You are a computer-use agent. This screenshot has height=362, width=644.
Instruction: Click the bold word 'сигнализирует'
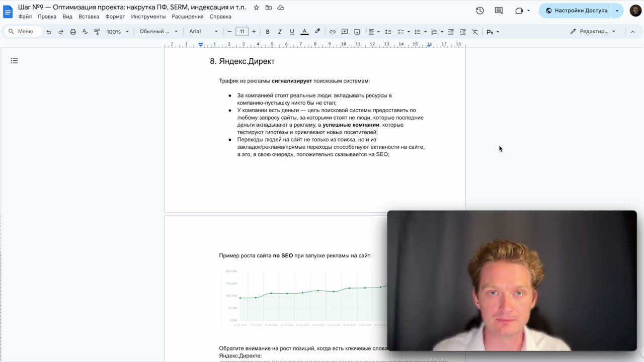(292, 81)
